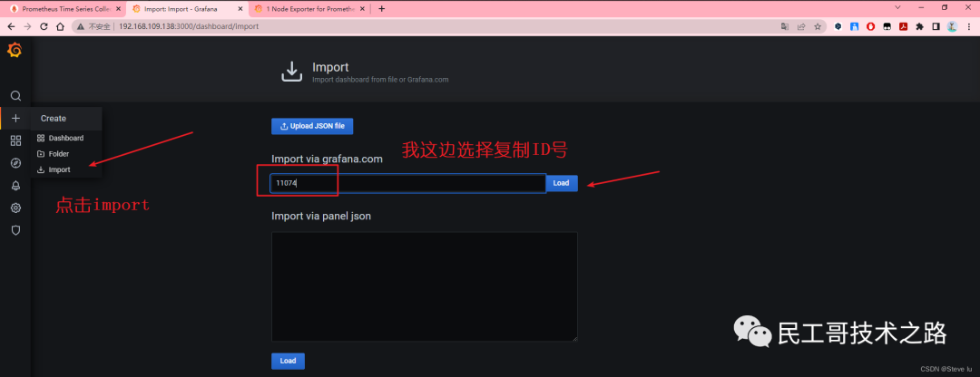Open the Configuration gear icon in sidebar
The height and width of the screenshot is (377, 980).
16,208
